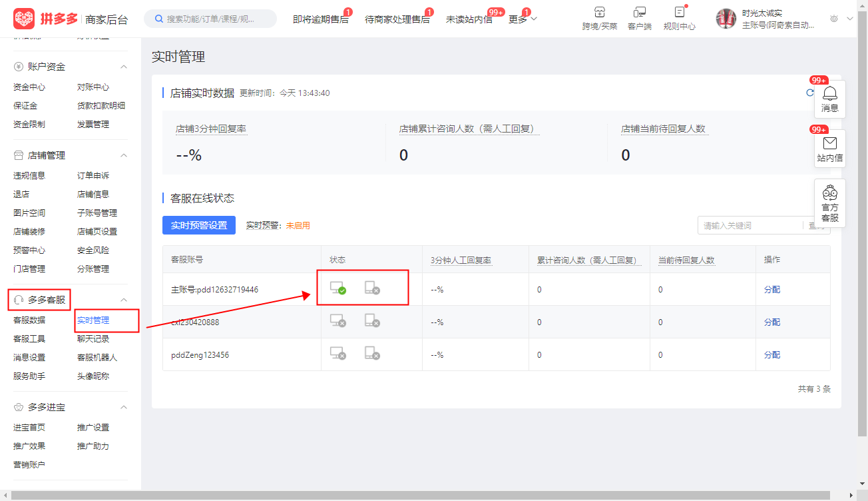Open 推广设置 in sidebar
Image resolution: width=868 pixels, height=501 pixels.
tap(93, 428)
